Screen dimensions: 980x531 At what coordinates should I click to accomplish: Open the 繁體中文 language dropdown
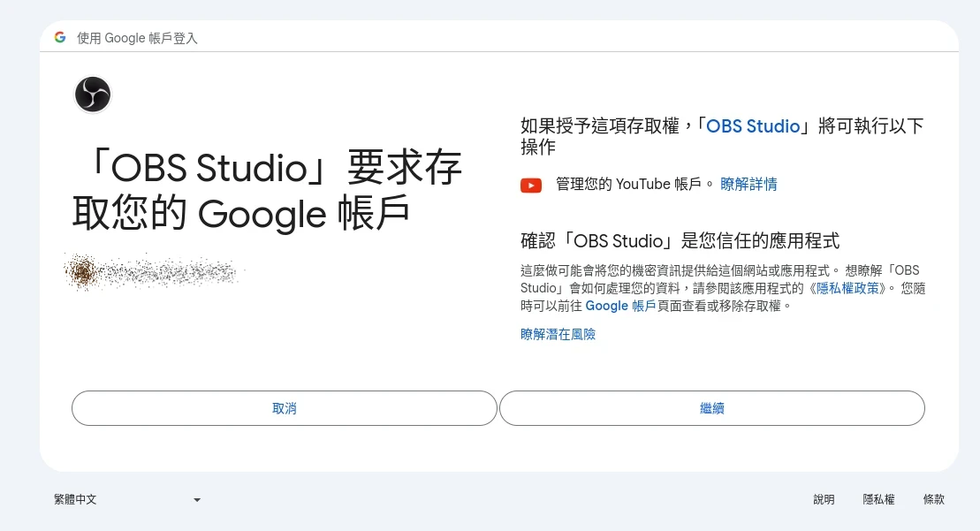tap(127, 499)
